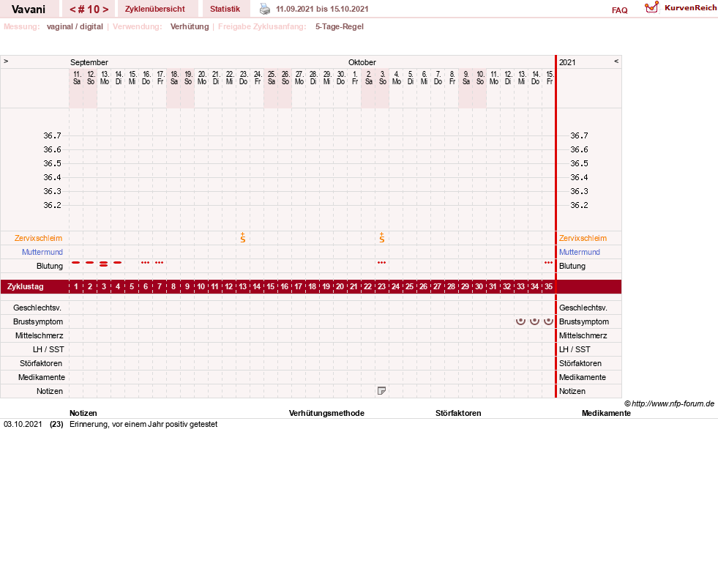Click the spotting dots on day 35
Viewport: 718px width, 588px height.
[548, 263]
